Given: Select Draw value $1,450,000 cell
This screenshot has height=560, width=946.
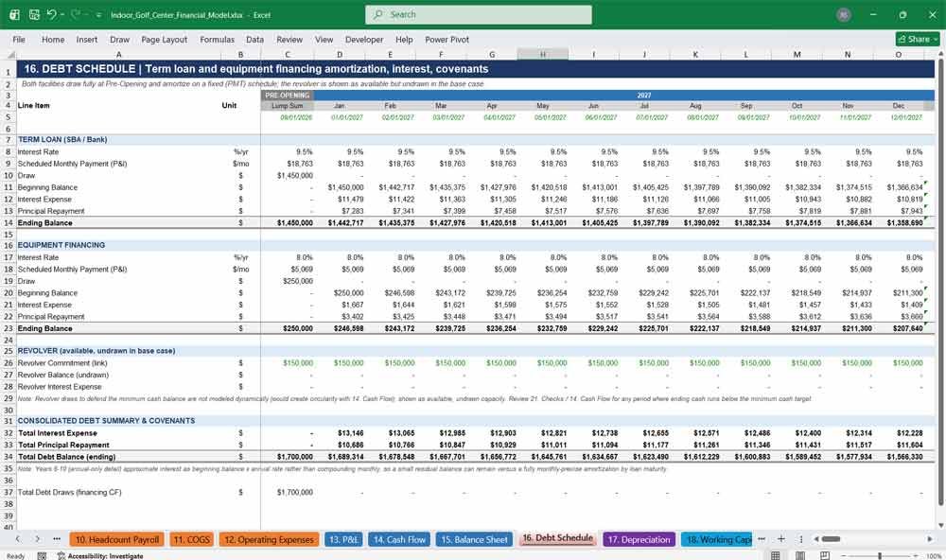Looking at the screenshot, I should [288, 176].
